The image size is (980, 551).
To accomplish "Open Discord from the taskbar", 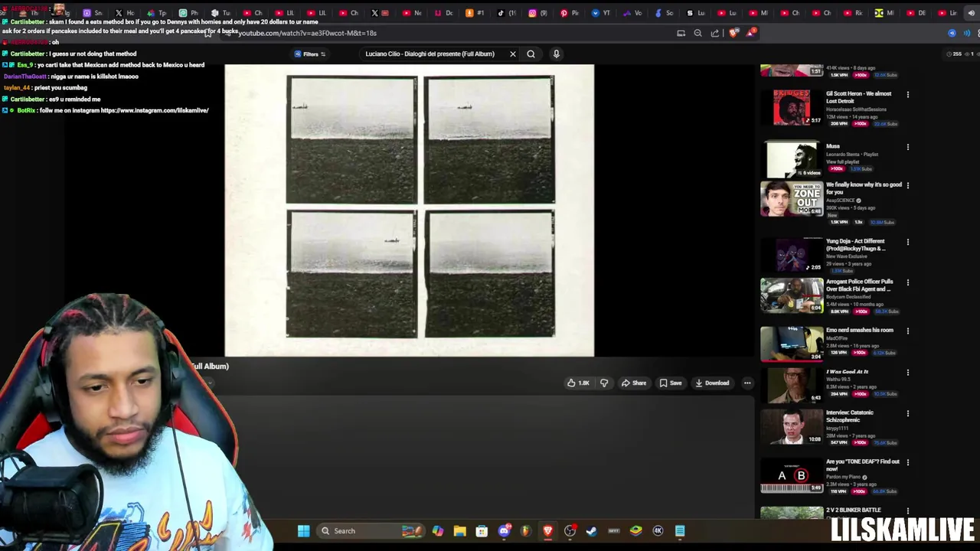I will coord(504,531).
